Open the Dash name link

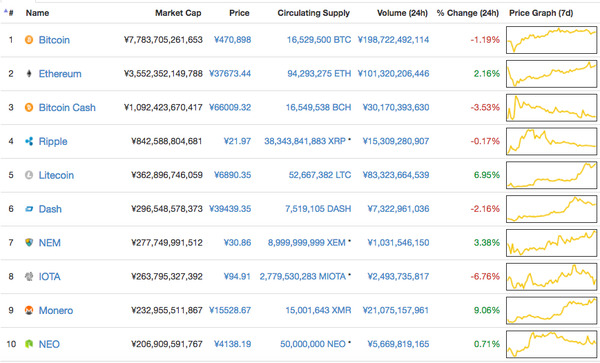pos(50,209)
